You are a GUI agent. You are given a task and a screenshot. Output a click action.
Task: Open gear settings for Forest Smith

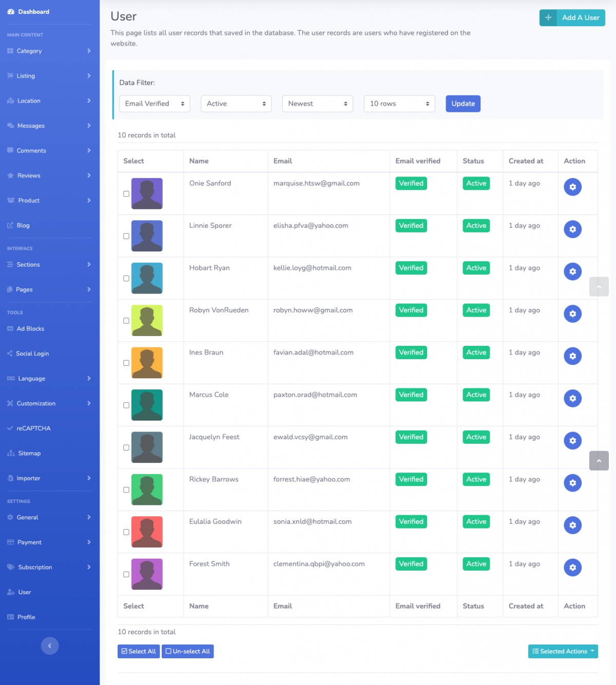[572, 567]
